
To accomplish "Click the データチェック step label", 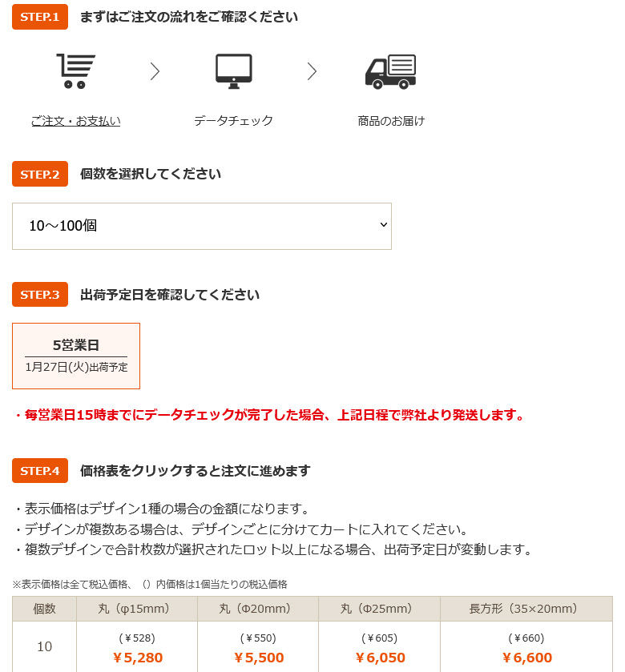I will pos(233,120).
